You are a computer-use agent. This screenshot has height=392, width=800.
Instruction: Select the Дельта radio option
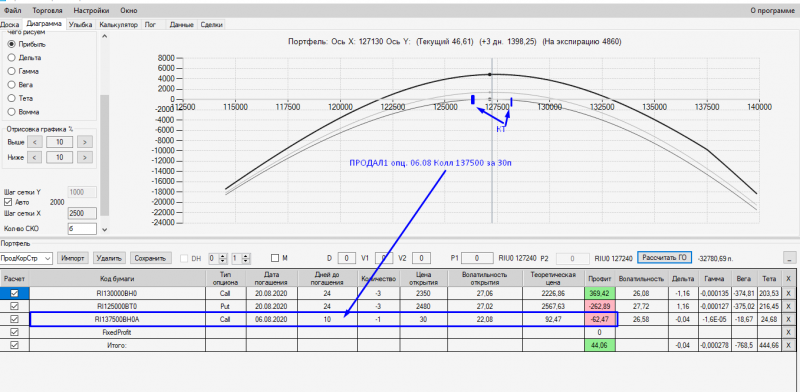coord(12,58)
